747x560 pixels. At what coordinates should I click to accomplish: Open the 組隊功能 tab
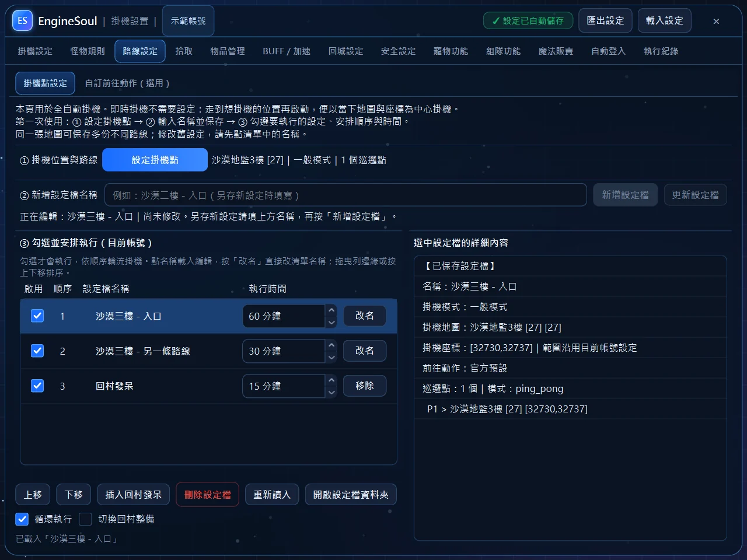point(504,51)
